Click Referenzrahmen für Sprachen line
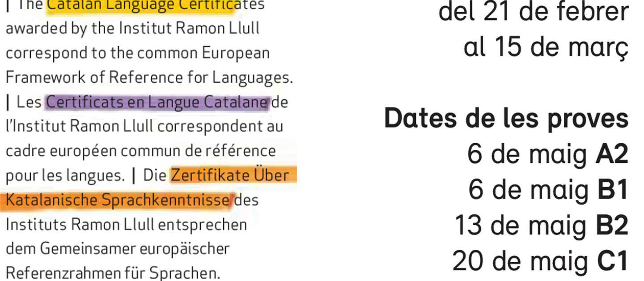The image size is (644, 281). point(113,272)
